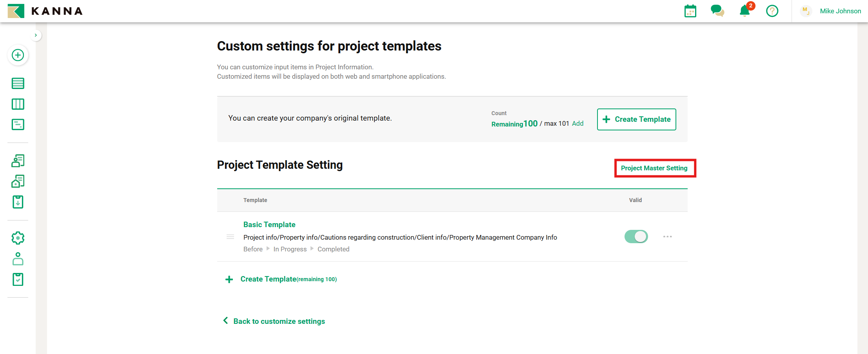Image resolution: width=868 pixels, height=354 pixels.
Task: Open the chat messages icon
Action: (717, 11)
